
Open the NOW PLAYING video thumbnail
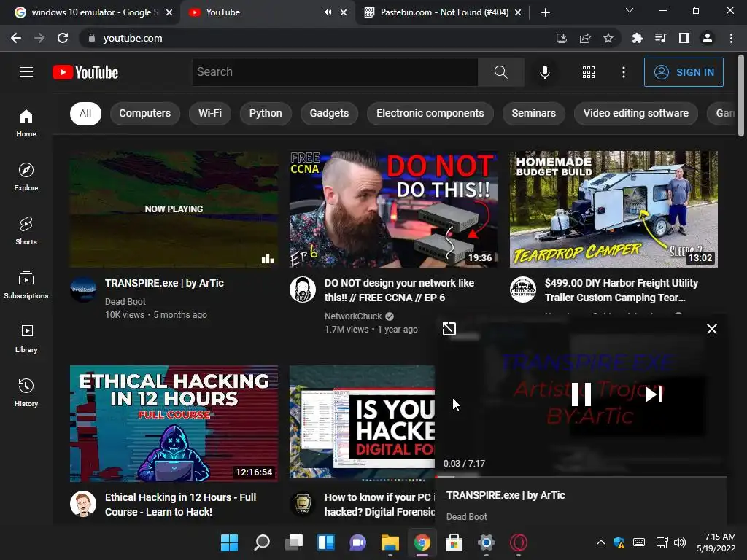[174, 209]
